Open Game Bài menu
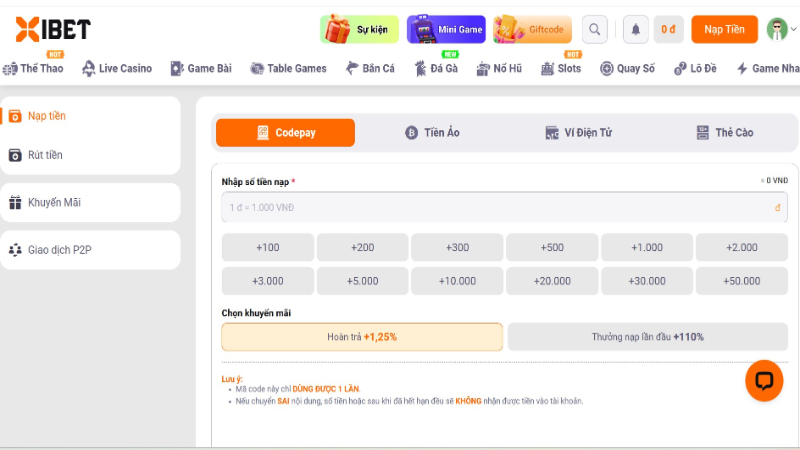 tap(201, 68)
